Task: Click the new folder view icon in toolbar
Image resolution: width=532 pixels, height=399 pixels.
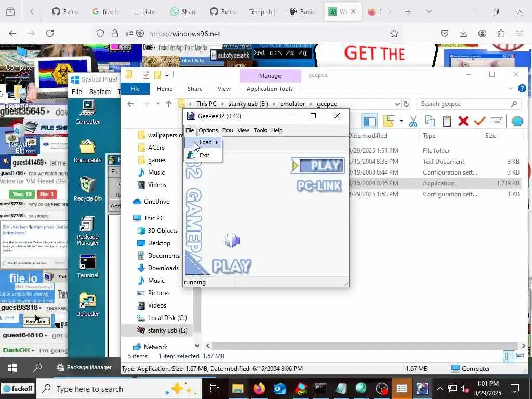Action: (388, 121)
